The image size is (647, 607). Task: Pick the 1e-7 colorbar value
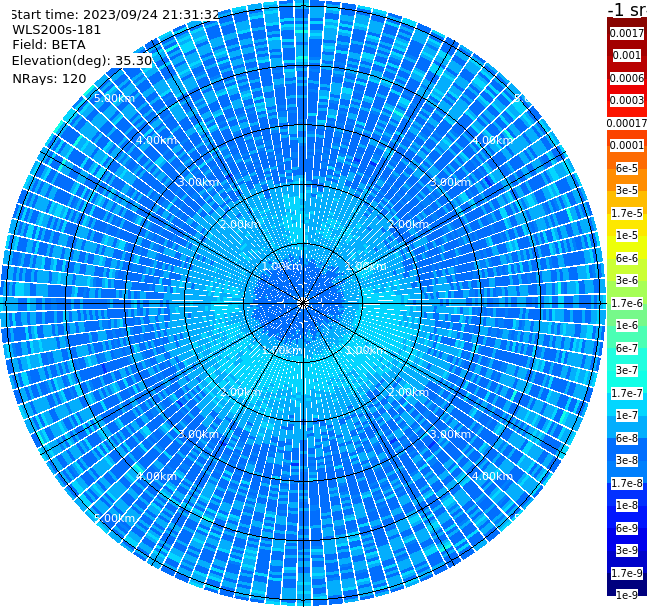[x=627, y=415]
